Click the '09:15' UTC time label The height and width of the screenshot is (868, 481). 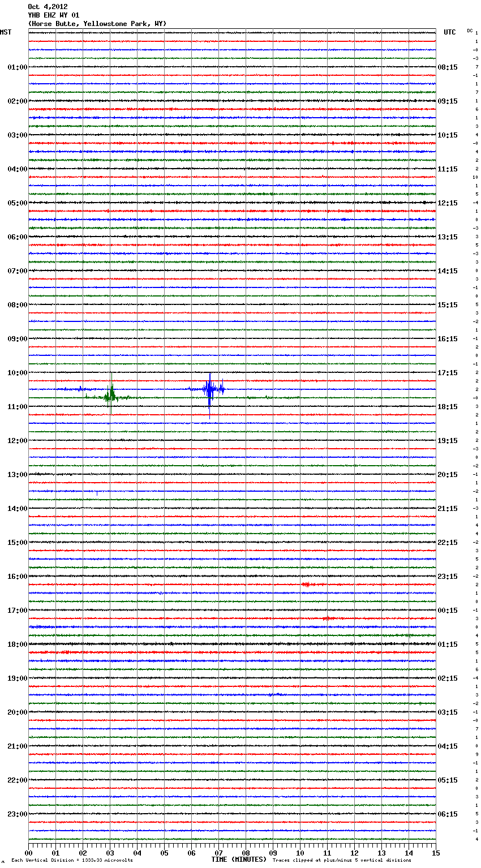pyautogui.click(x=448, y=101)
